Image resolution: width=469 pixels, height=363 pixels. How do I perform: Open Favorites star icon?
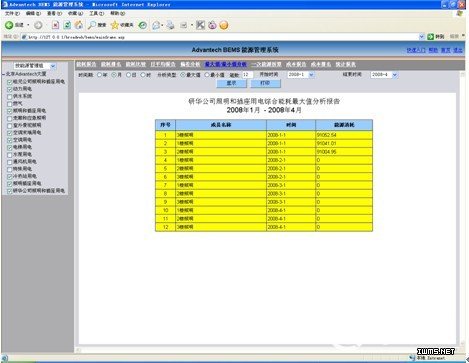(115, 25)
